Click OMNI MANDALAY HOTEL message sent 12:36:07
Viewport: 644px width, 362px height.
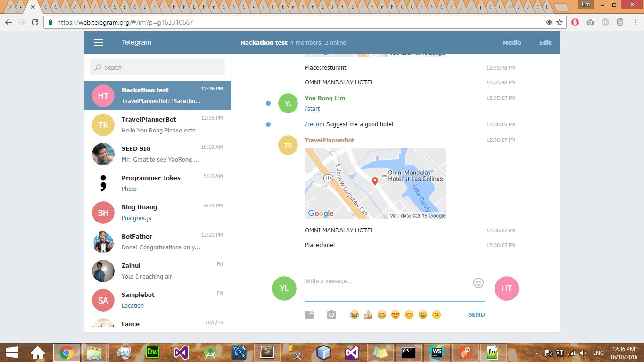(x=339, y=230)
